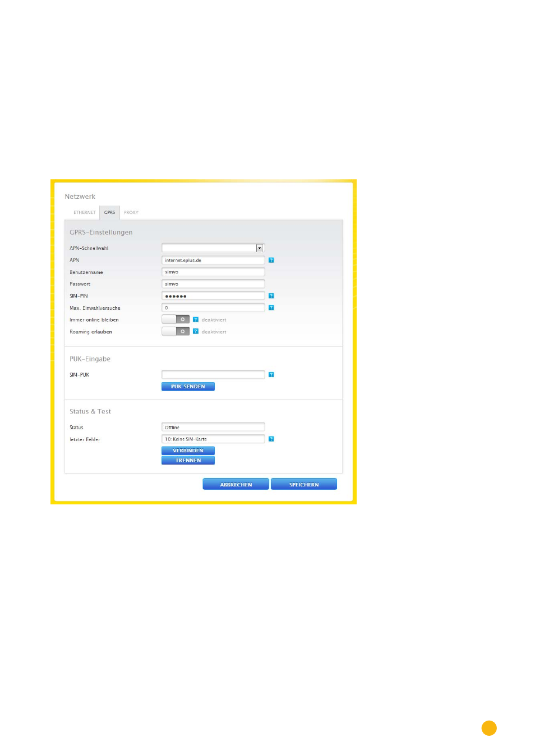Show help for Roaming erlauben
The image size is (535, 756).
(x=196, y=332)
